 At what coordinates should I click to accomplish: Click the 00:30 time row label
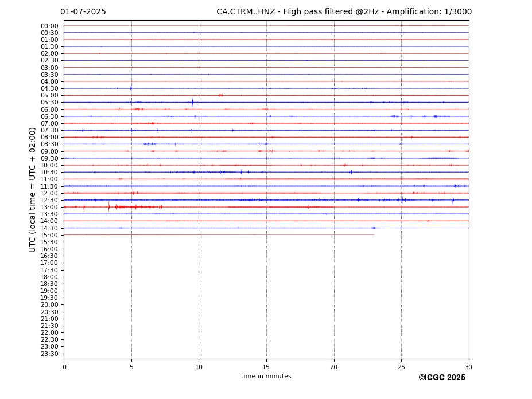pyautogui.click(x=49, y=33)
